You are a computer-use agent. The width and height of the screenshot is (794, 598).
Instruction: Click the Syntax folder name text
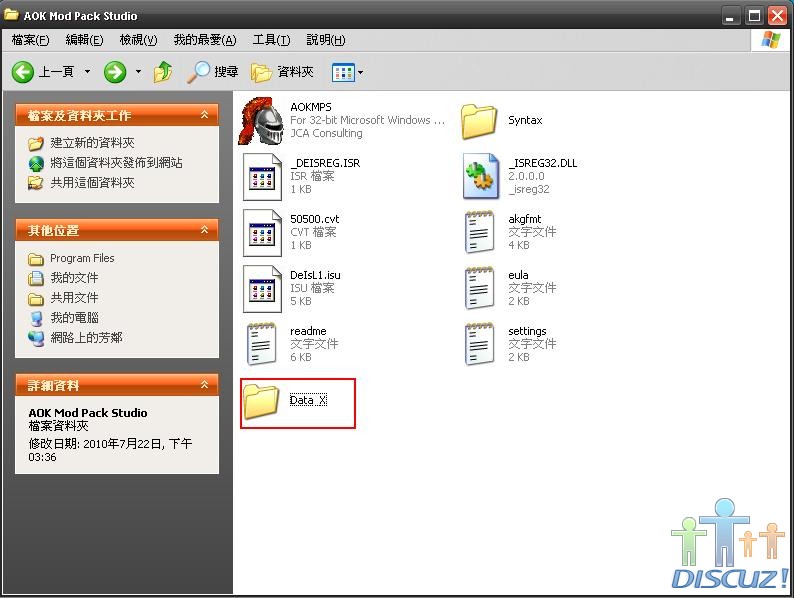[x=525, y=121]
